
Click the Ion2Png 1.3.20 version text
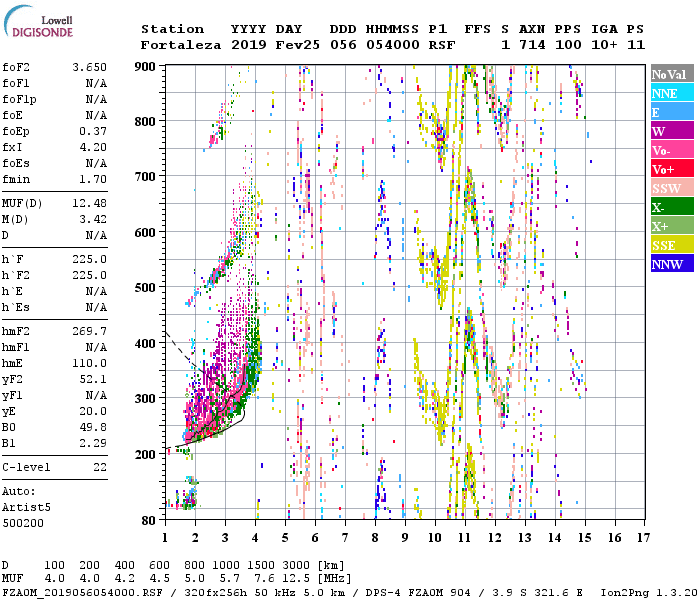coord(649,593)
